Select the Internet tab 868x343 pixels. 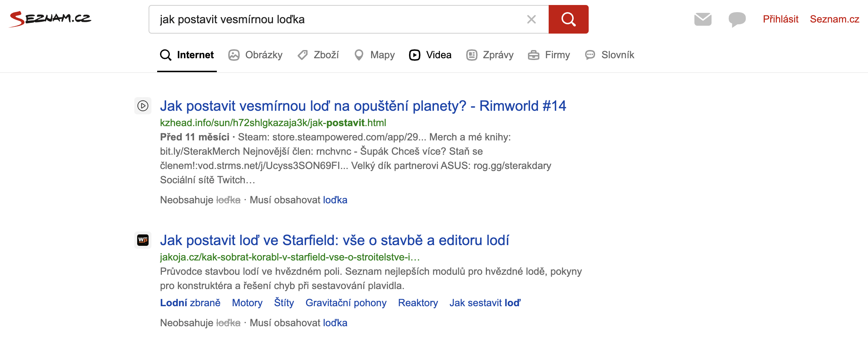coord(187,55)
